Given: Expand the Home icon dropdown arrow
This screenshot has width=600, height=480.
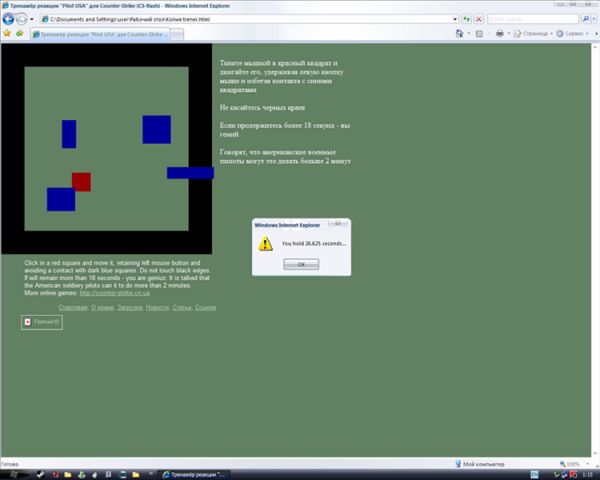Looking at the screenshot, I should 468,34.
